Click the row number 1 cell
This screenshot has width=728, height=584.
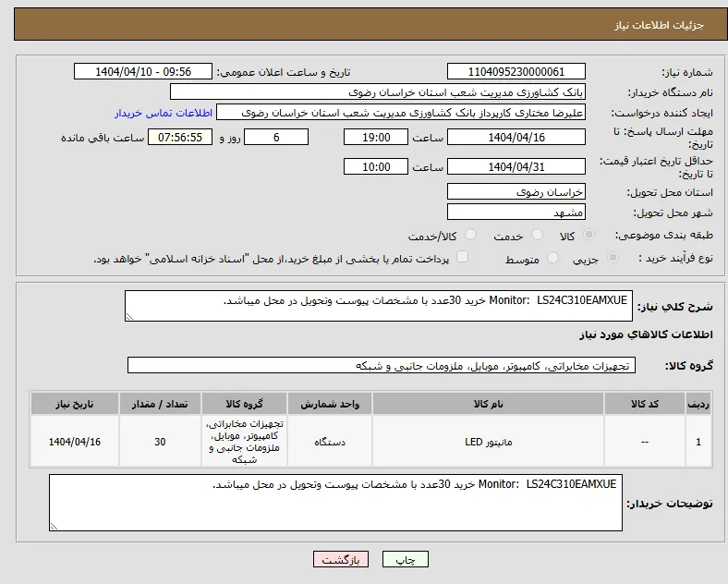(698, 442)
